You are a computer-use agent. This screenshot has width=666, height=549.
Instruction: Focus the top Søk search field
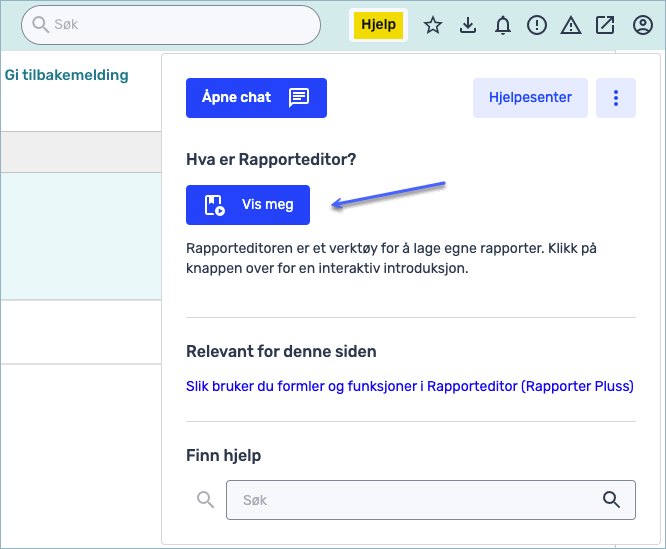[x=171, y=25]
